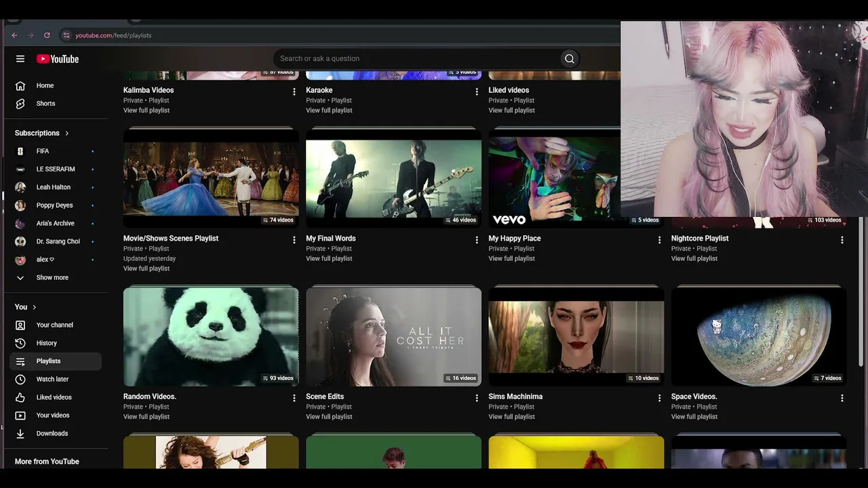Open the LE SSERAFIM channel subscription

coord(56,169)
